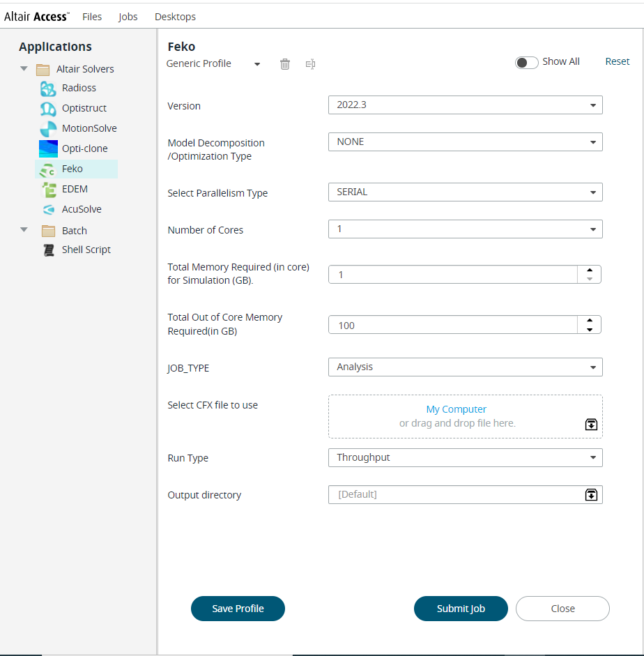Decrease Total Memory Required value
The height and width of the screenshot is (656, 644).
point(589,279)
